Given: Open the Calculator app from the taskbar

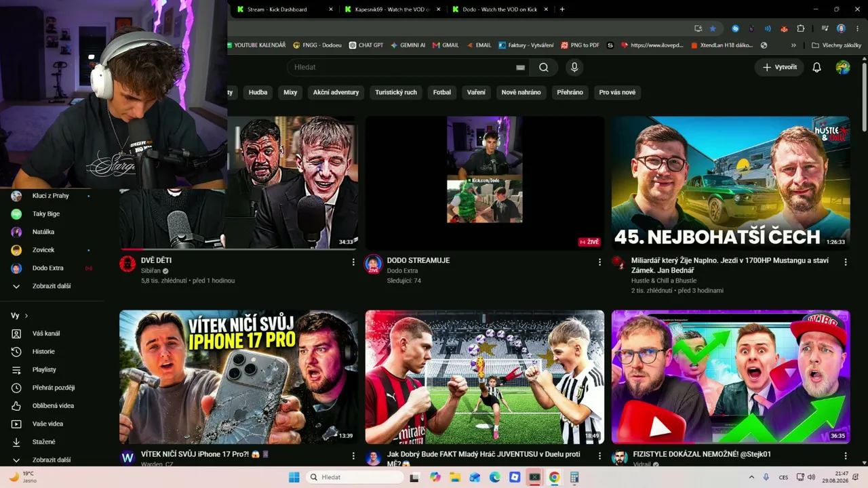Looking at the screenshot, I should (574, 477).
